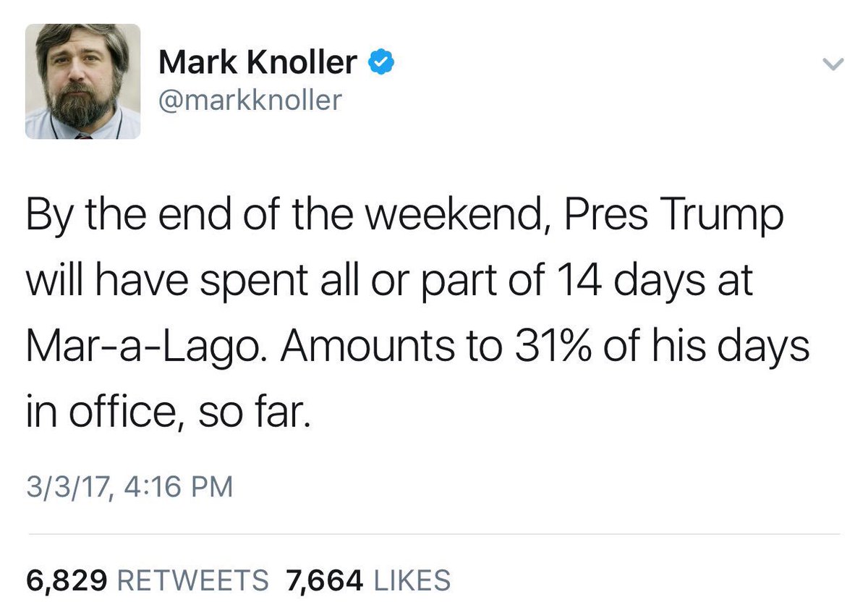Open the RETWEETS label list
The width and height of the screenshot is (868, 610).
pyautogui.click(x=192, y=580)
